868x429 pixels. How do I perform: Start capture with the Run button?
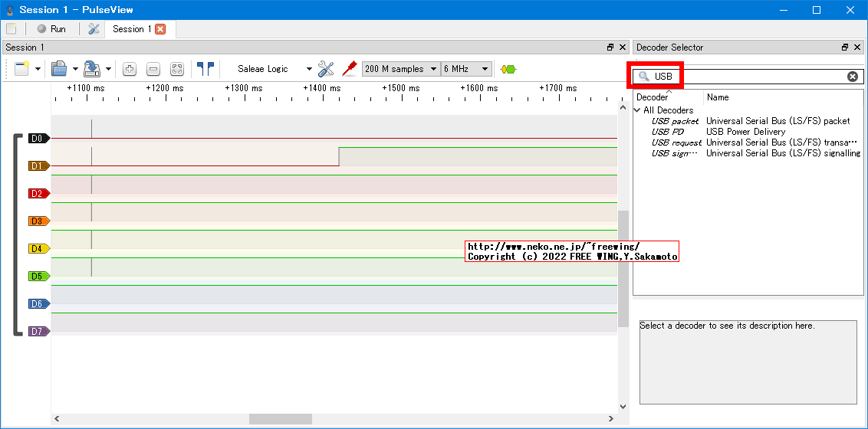tap(51, 29)
